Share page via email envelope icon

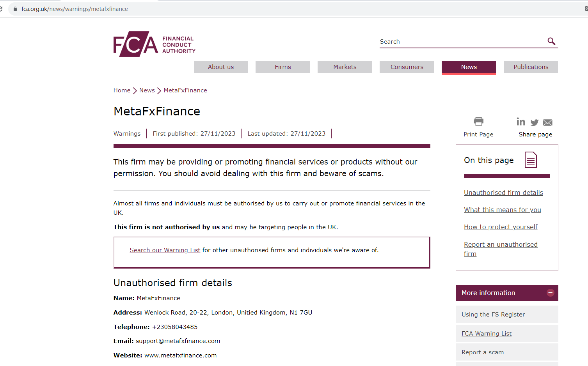547,122
